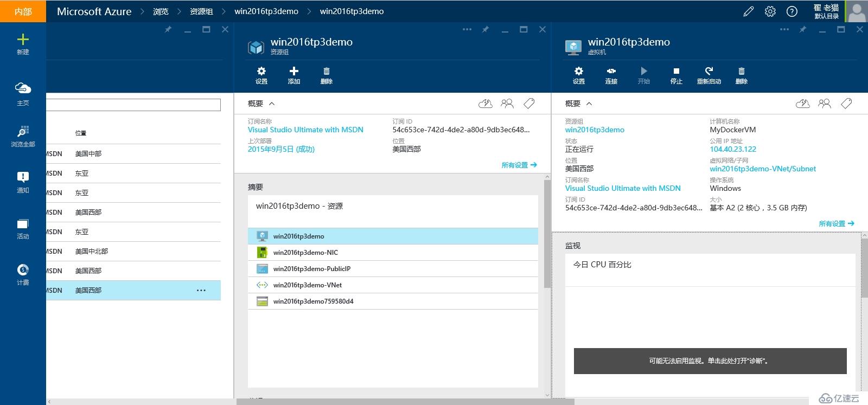Click Microsoft Azure title in top bar
This screenshot has width=868, height=405.
click(x=94, y=11)
